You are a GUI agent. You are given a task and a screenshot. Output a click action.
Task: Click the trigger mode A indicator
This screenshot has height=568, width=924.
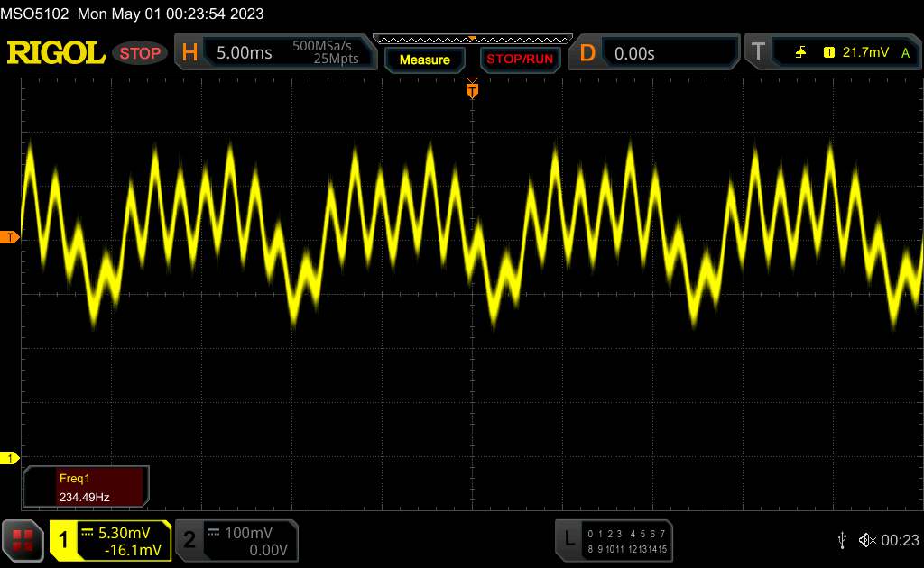(906, 53)
